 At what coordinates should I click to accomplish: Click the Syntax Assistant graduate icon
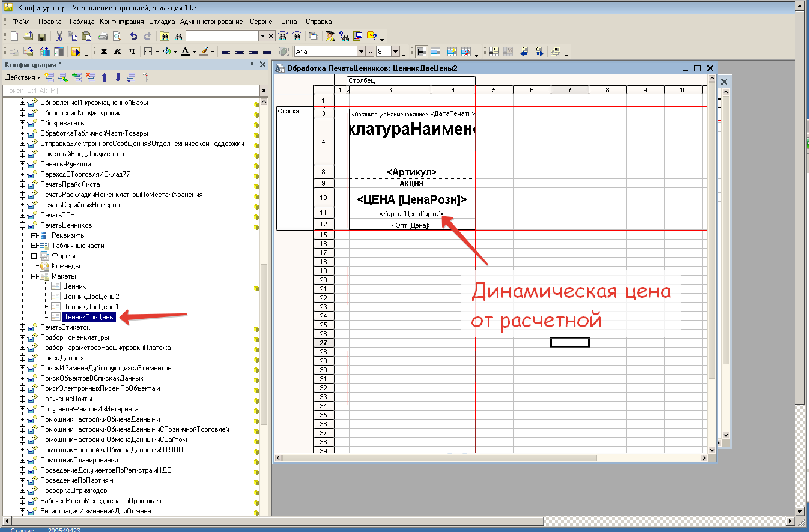point(330,36)
